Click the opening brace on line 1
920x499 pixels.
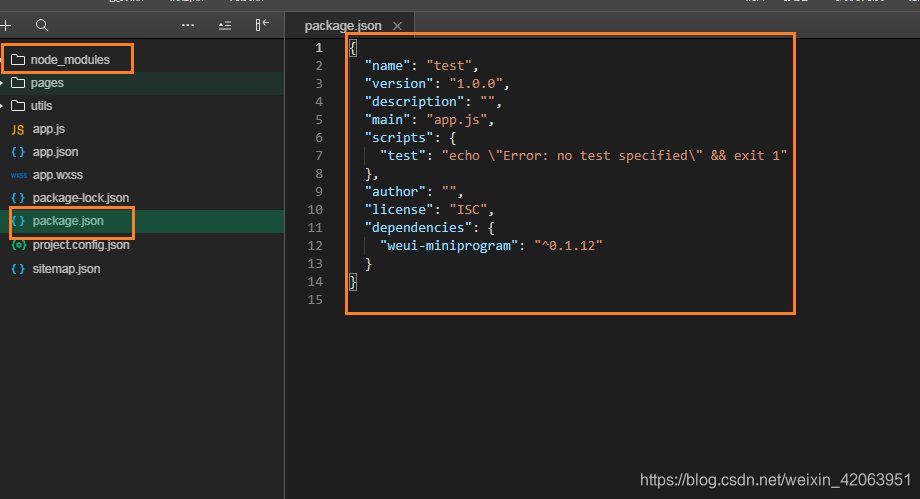coord(353,48)
